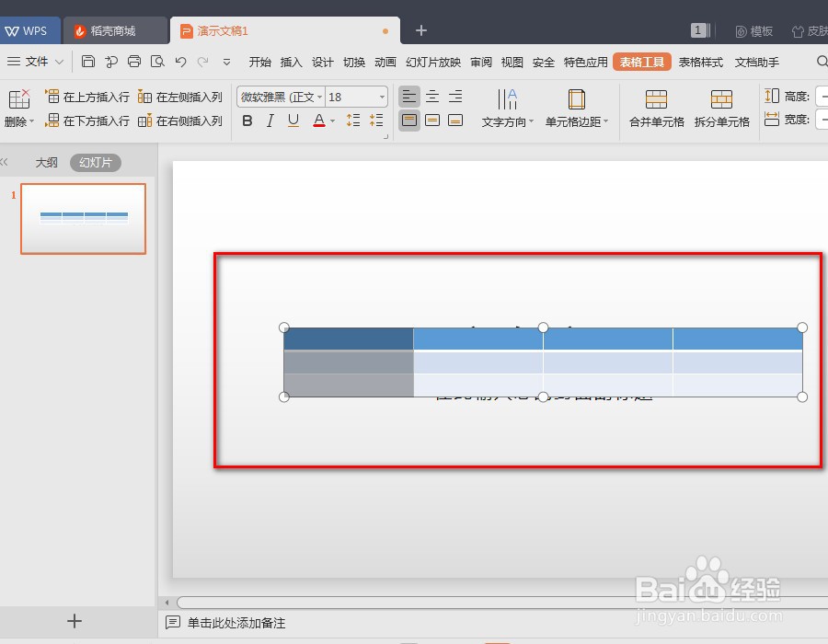Insert row below (在下方插入行)
Image resolution: width=828 pixels, height=644 pixels.
pyautogui.click(x=87, y=121)
